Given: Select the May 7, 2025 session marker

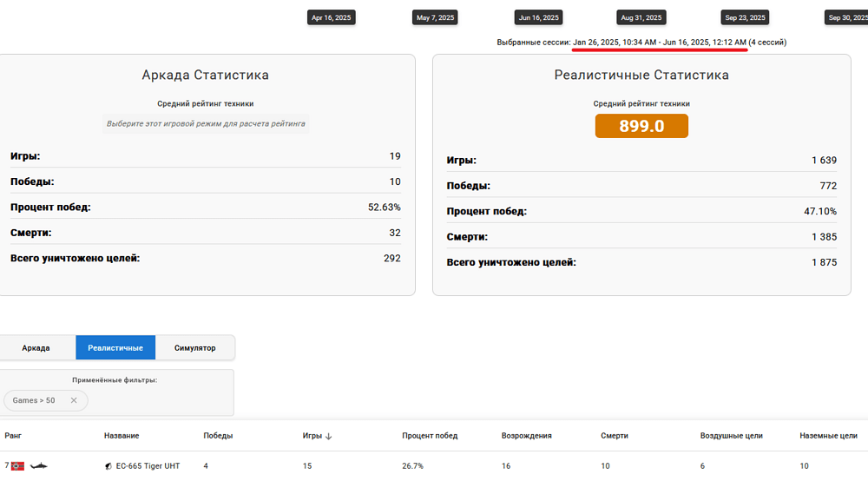Looking at the screenshot, I should click(x=435, y=17).
